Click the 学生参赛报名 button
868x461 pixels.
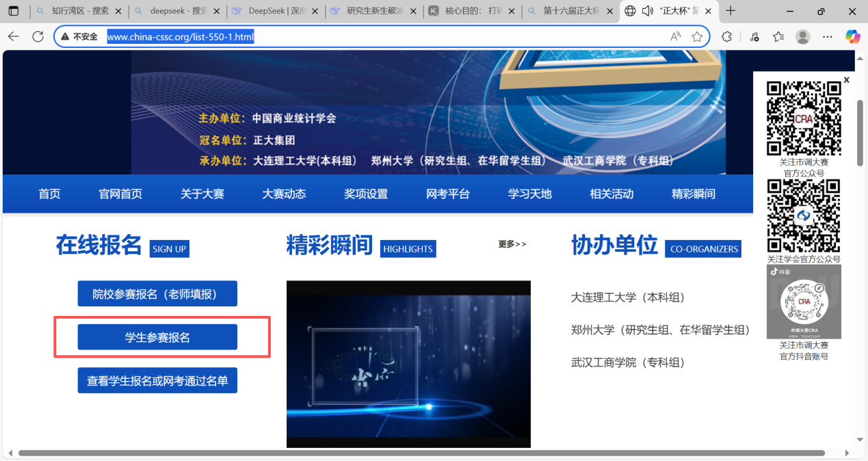click(x=157, y=337)
